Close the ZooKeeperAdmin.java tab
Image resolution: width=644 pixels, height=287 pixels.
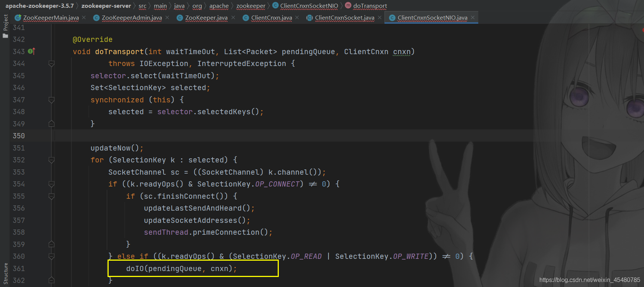pyautogui.click(x=168, y=17)
